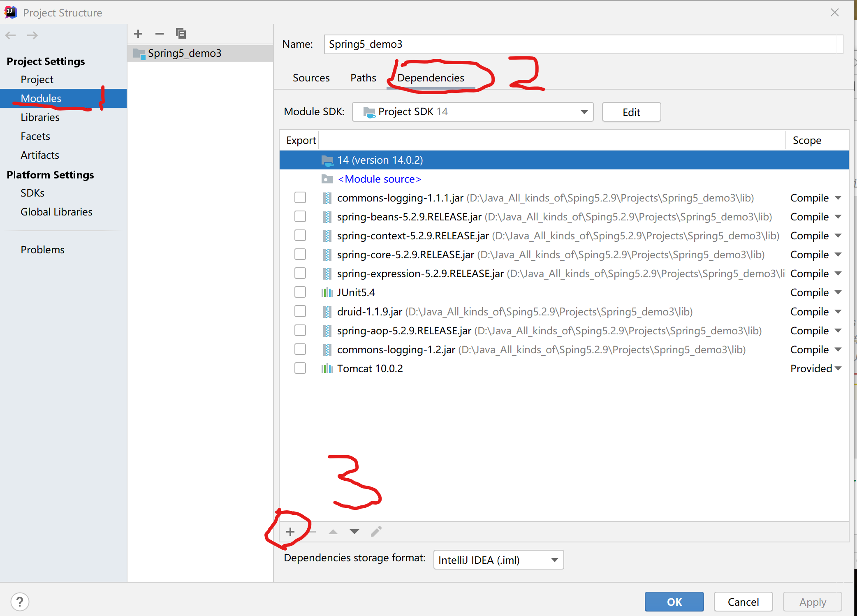857x616 pixels.
Task: Open Artifacts in Project Settings
Action: coord(40,155)
